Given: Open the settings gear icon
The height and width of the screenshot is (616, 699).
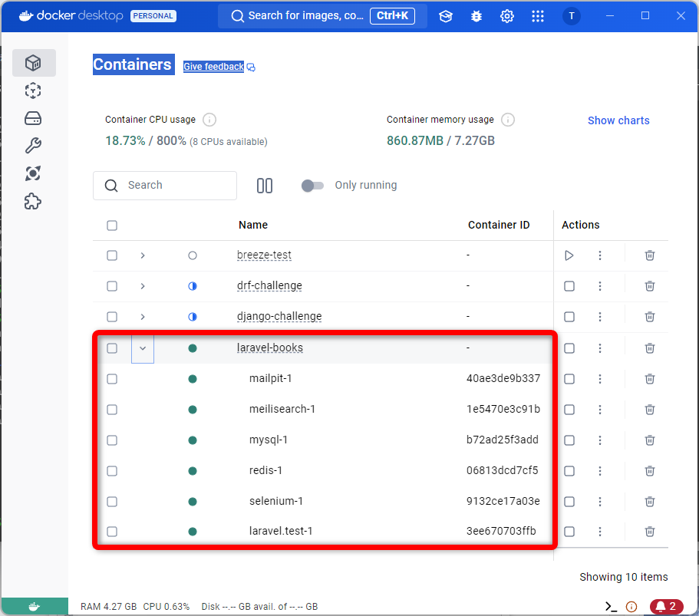Looking at the screenshot, I should [x=507, y=16].
